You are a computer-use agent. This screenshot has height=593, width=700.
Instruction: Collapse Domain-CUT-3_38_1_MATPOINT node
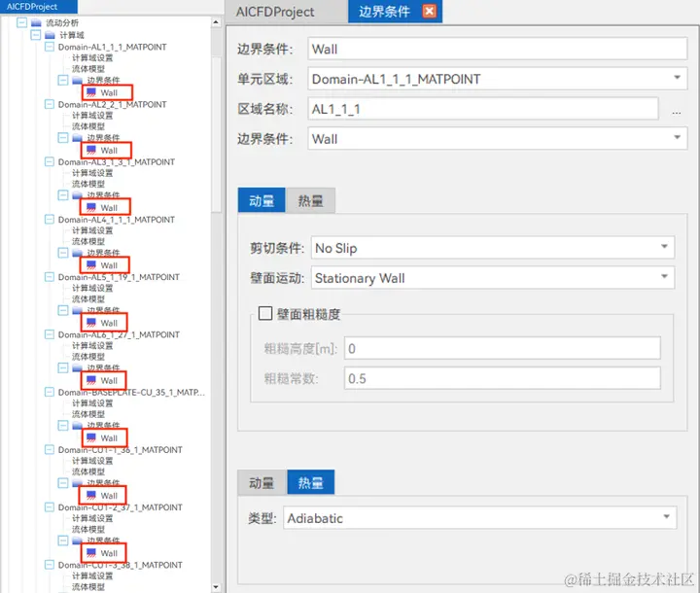[x=50, y=565]
